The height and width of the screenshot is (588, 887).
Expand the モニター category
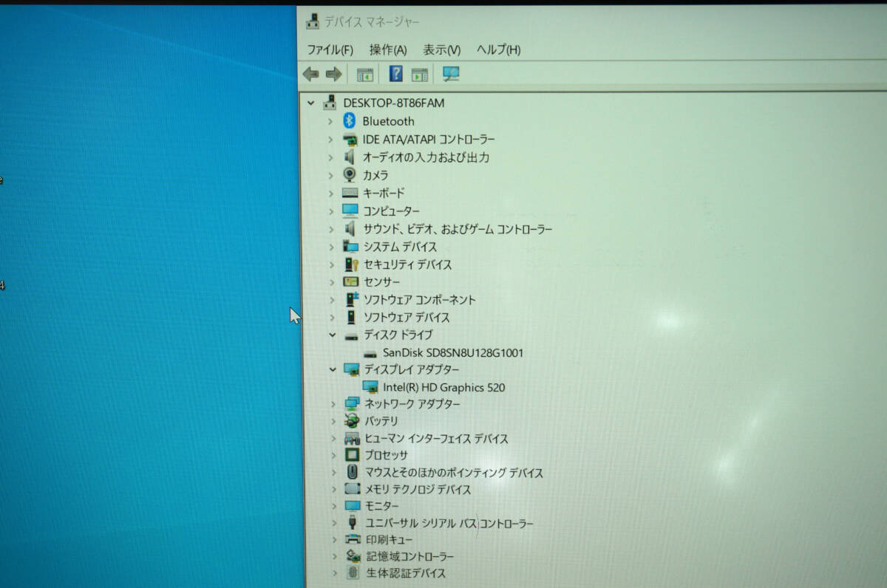pyautogui.click(x=333, y=506)
